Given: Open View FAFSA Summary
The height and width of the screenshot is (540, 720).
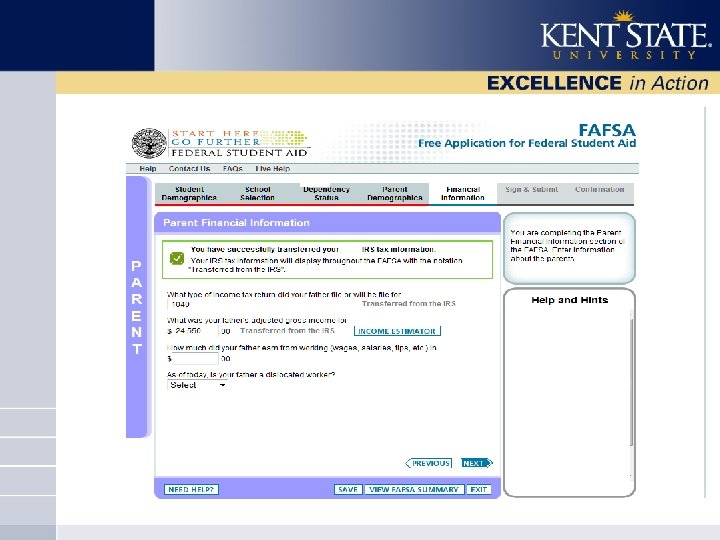Looking at the screenshot, I should (x=414, y=489).
